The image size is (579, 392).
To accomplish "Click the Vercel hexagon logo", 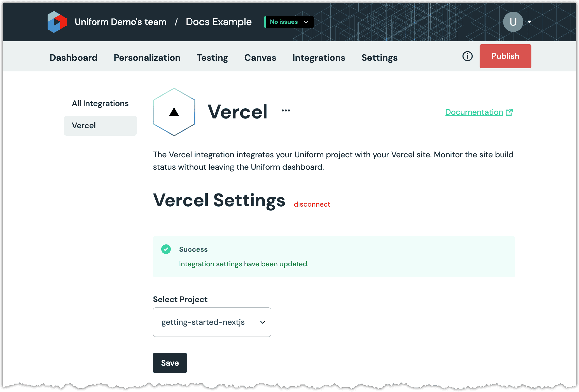I will point(174,112).
